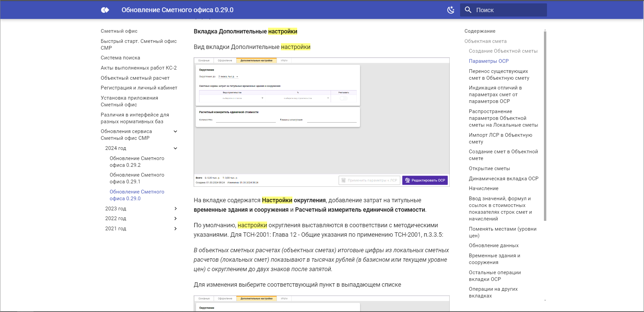
Task: Expand the 2021 год section
Action: pos(175,229)
